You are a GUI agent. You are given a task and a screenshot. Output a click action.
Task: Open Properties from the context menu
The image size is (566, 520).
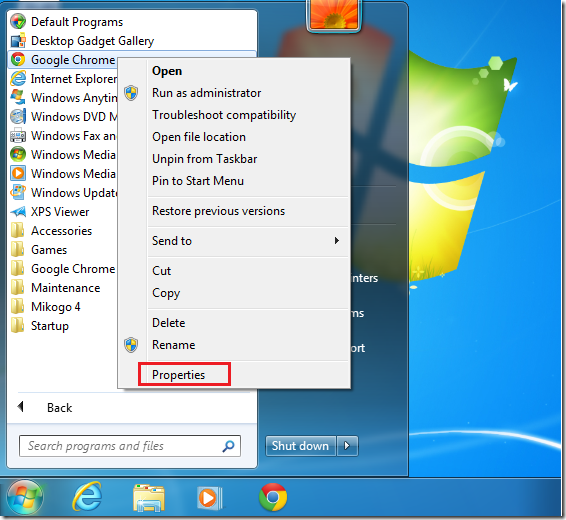pyautogui.click(x=178, y=375)
